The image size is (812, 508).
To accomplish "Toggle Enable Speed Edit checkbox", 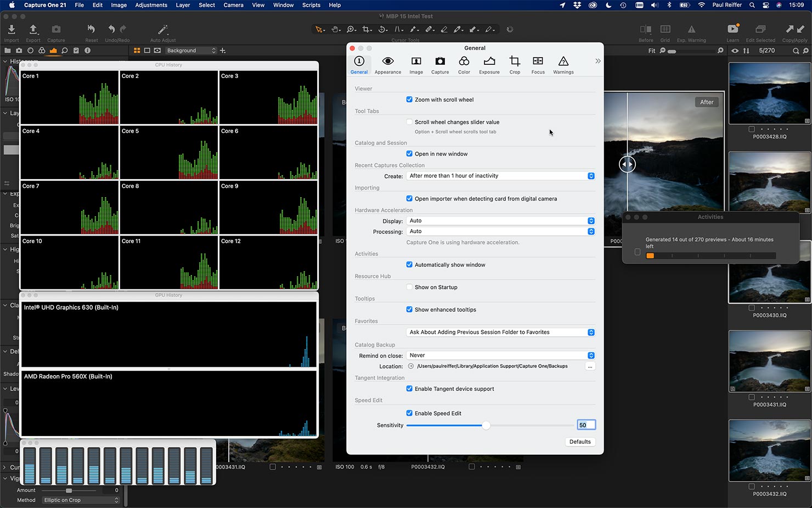I will [x=409, y=414].
